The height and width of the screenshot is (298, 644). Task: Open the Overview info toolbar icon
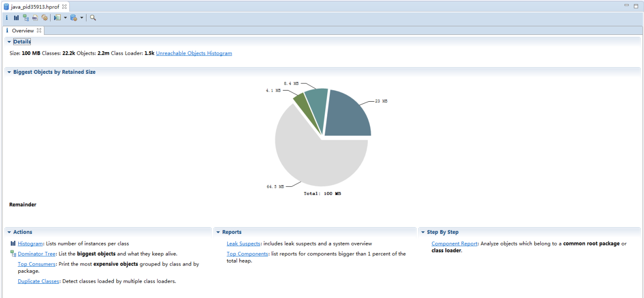coord(7,18)
